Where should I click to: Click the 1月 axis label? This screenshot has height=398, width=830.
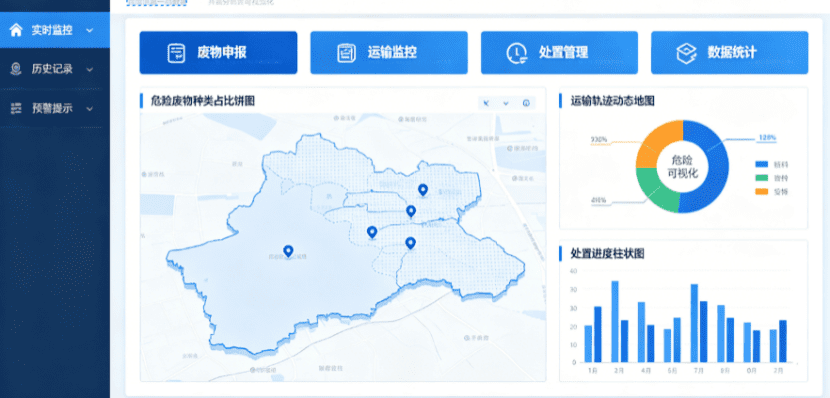(593, 370)
